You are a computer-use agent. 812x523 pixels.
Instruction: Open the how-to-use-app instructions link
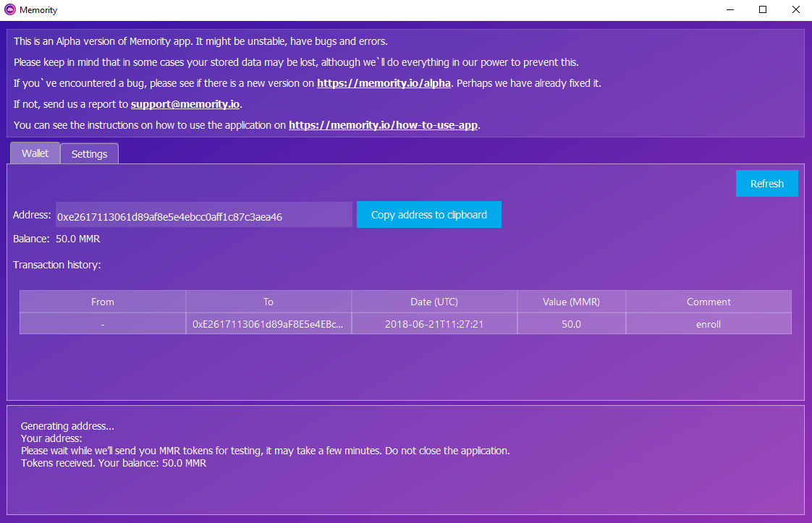384,125
